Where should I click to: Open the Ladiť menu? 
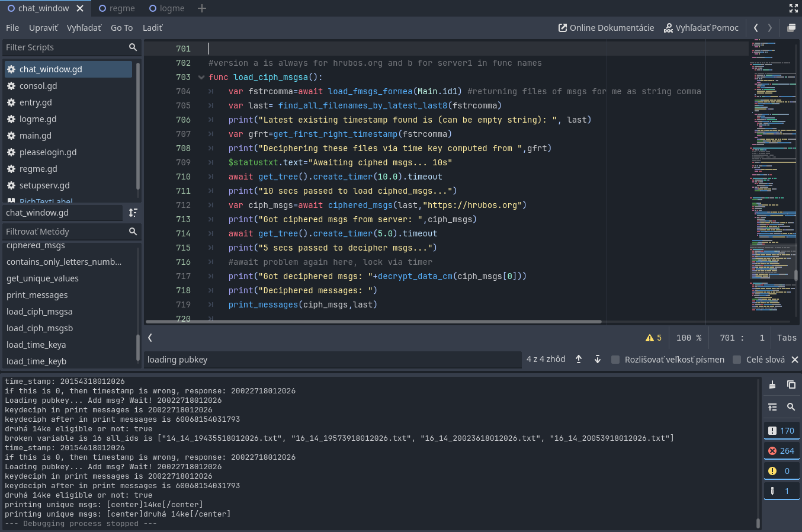click(x=152, y=27)
